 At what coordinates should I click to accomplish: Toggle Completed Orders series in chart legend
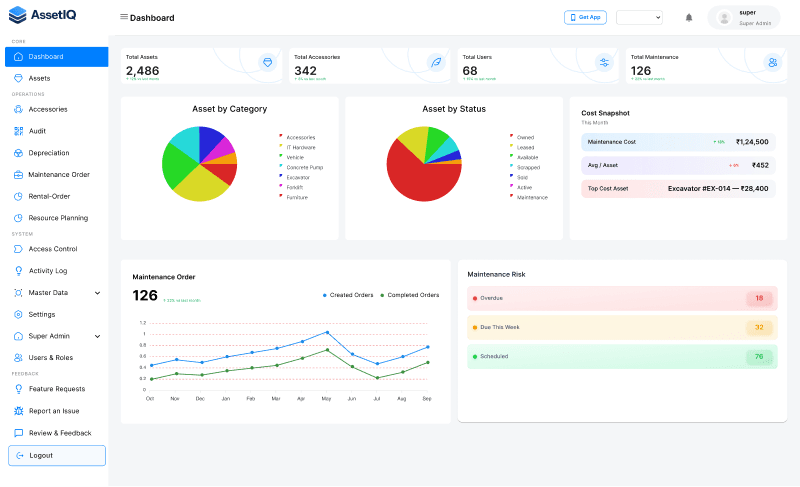pyautogui.click(x=410, y=295)
